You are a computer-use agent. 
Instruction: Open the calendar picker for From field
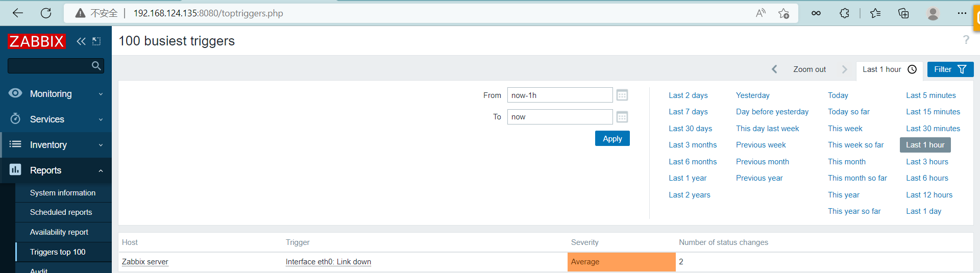coord(622,95)
